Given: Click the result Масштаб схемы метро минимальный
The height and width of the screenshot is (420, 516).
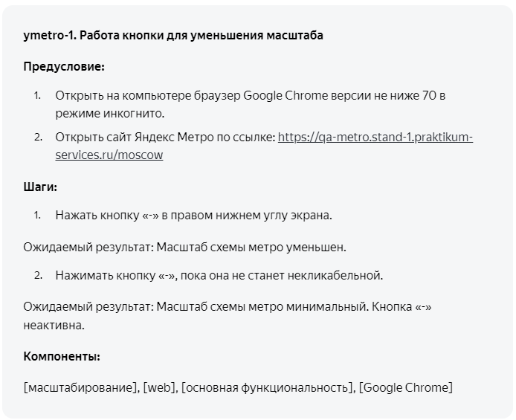Looking at the screenshot, I should coord(262,306).
